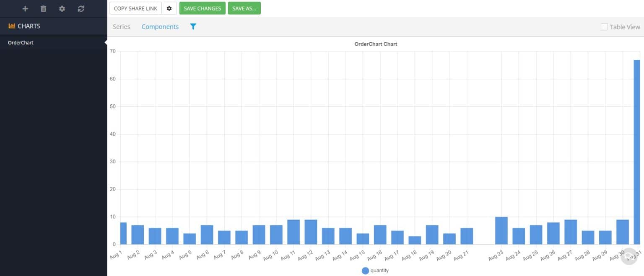Open sidebar settings gear icon
The height and width of the screenshot is (276, 644).
[62, 9]
